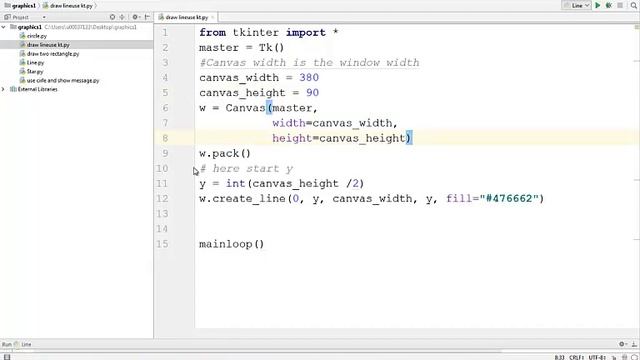
Task: Select circle.py in the project tree
Action: point(36,36)
